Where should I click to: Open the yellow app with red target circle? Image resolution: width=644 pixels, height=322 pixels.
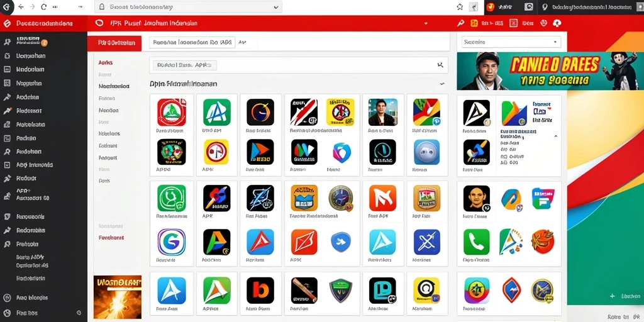pos(216,152)
